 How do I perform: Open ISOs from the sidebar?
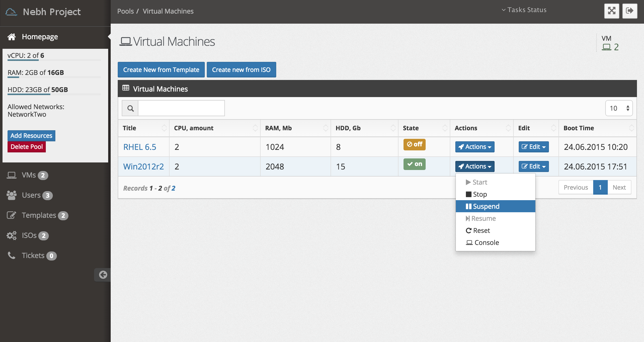point(29,235)
